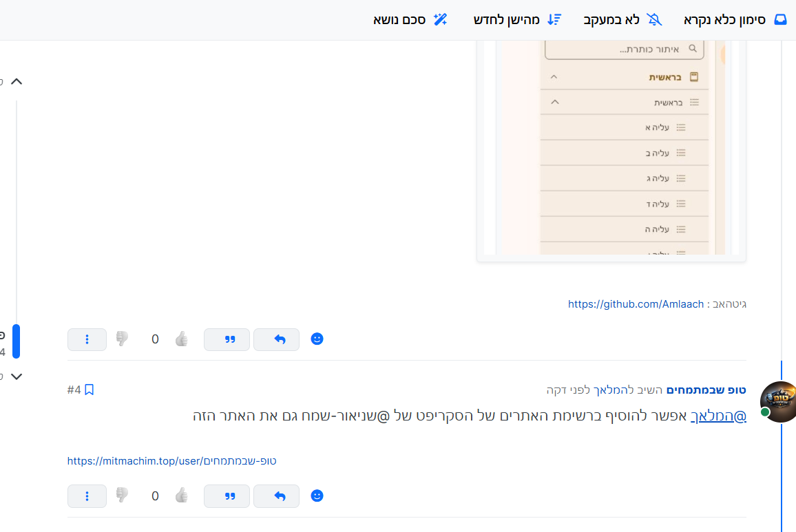Open vote count of the GitHub post
The image size is (796, 532).
[156, 339]
